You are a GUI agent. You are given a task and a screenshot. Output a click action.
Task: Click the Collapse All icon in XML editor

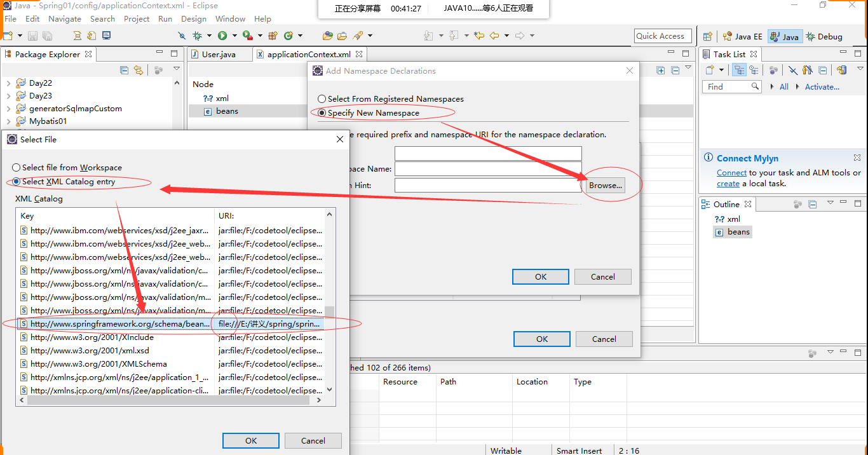(675, 71)
